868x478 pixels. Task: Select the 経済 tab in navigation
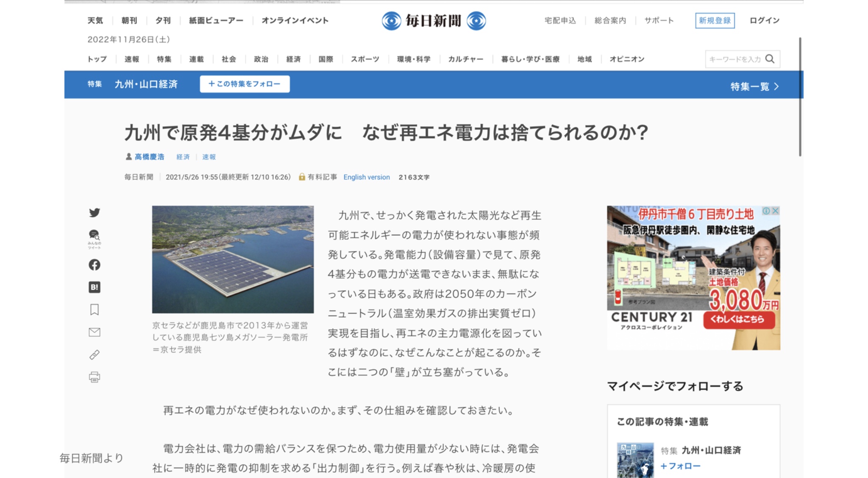pyautogui.click(x=293, y=59)
